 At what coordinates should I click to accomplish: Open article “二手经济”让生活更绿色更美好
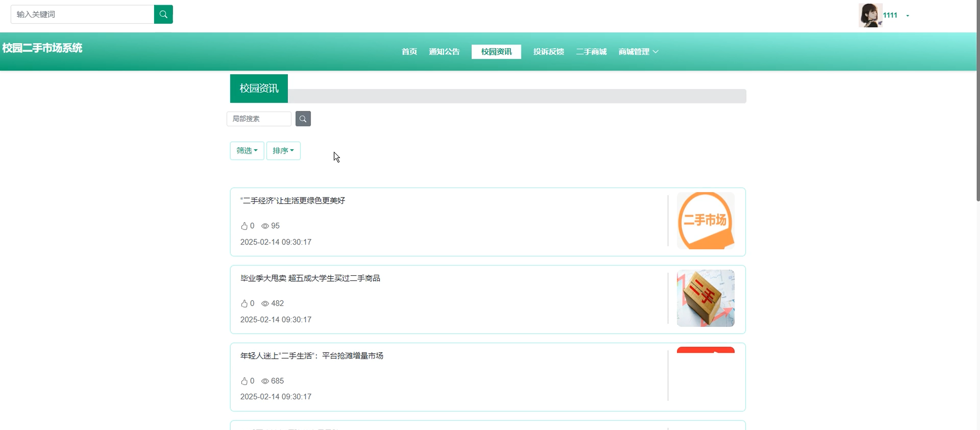pos(292,200)
